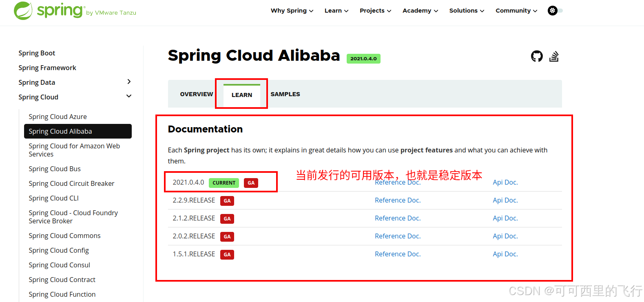Expand the Projects navigation menu
Viewport: 644px width, 302px height.
pyautogui.click(x=376, y=11)
